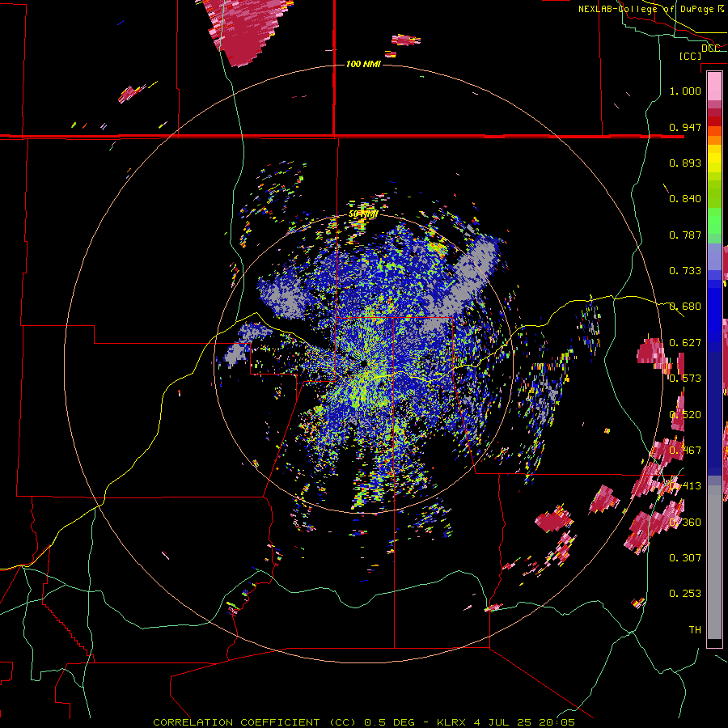Click the 100 NMI range ring label

[x=363, y=64]
